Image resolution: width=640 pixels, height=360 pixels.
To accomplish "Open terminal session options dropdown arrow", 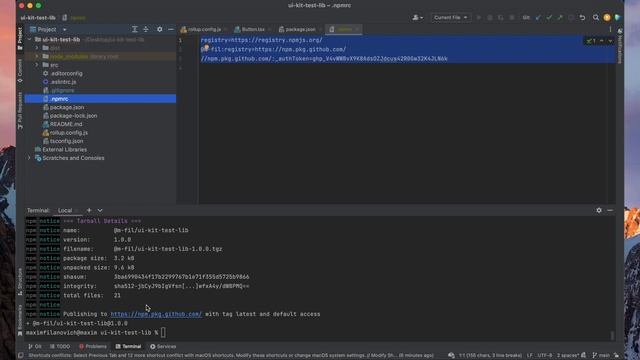I will (100, 210).
